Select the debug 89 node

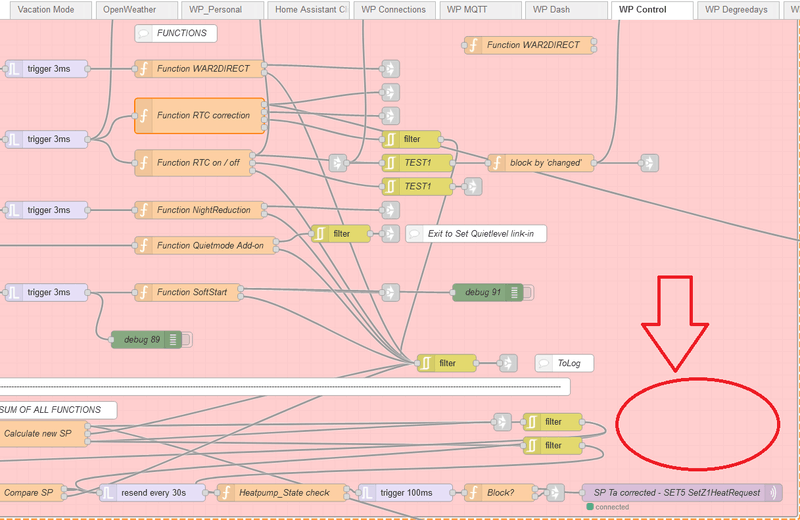point(146,340)
